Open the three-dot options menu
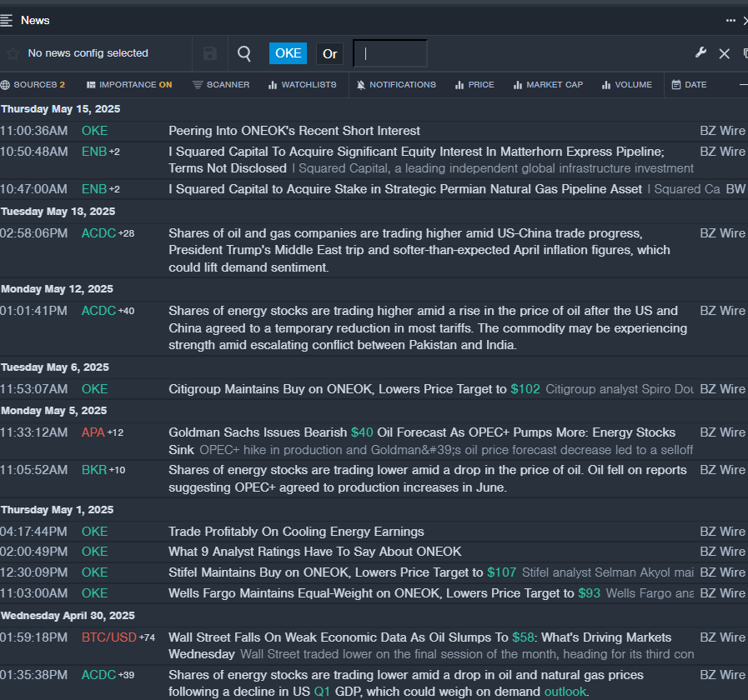The image size is (748, 700). 730,20
